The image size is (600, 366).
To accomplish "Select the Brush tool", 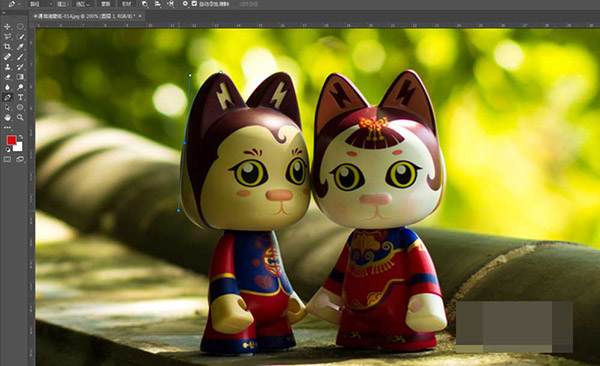I will click(20, 57).
